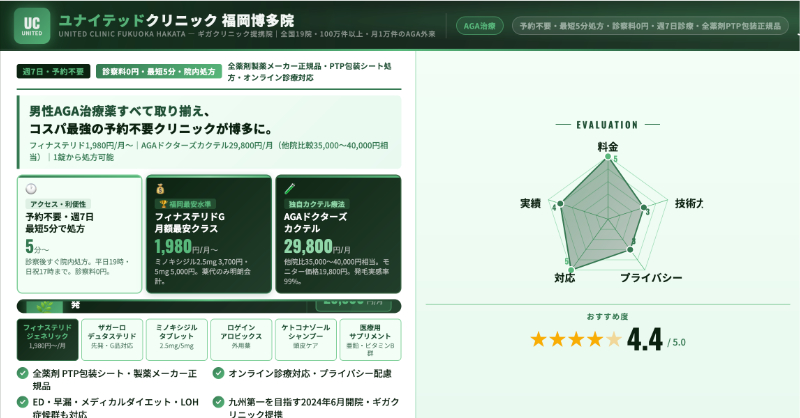Select the フィナステリド ジェネリック tab

(x=49, y=338)
